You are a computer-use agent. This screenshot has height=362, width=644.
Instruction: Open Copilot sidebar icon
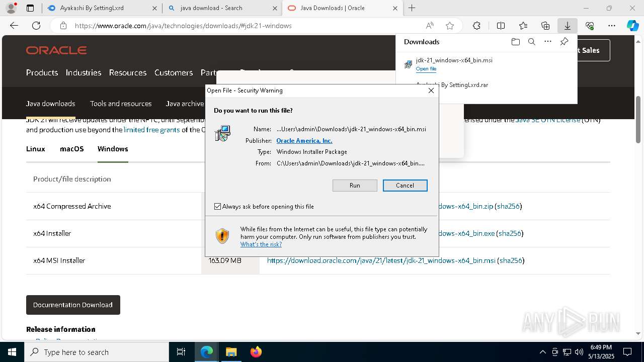[633, 26]
